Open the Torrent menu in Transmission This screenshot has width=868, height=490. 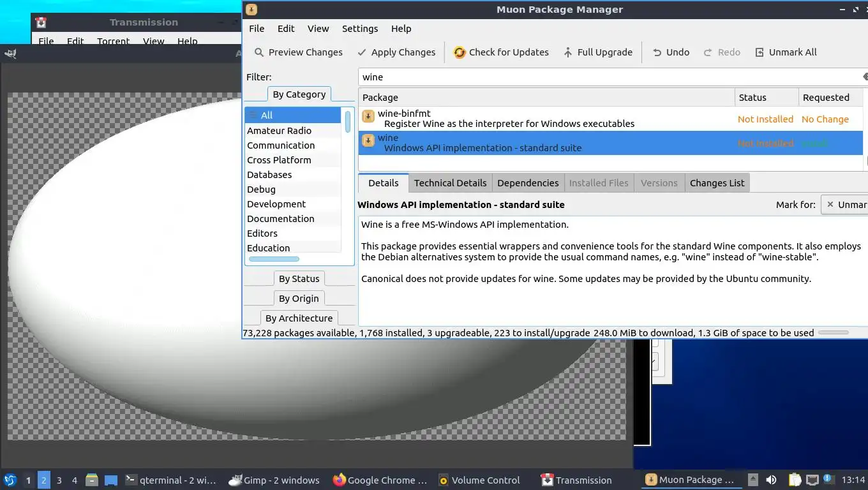click(x=114, y=41)
